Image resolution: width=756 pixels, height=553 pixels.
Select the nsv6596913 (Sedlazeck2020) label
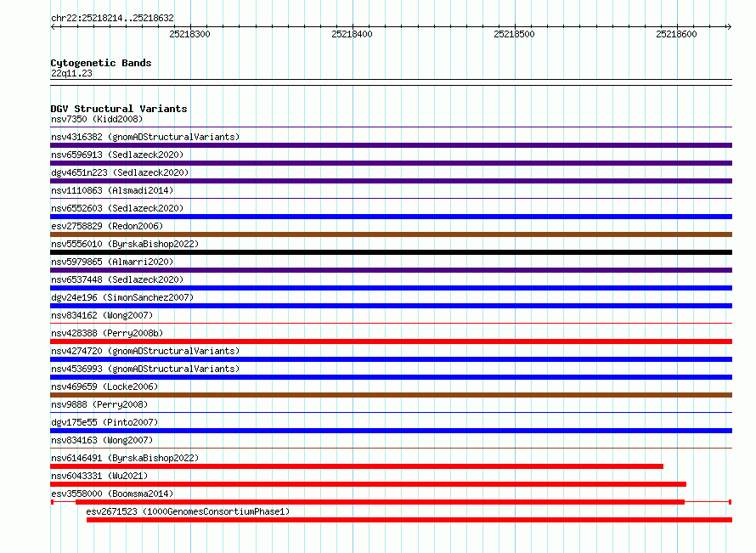pyautogui.click(x=117, y=155)
